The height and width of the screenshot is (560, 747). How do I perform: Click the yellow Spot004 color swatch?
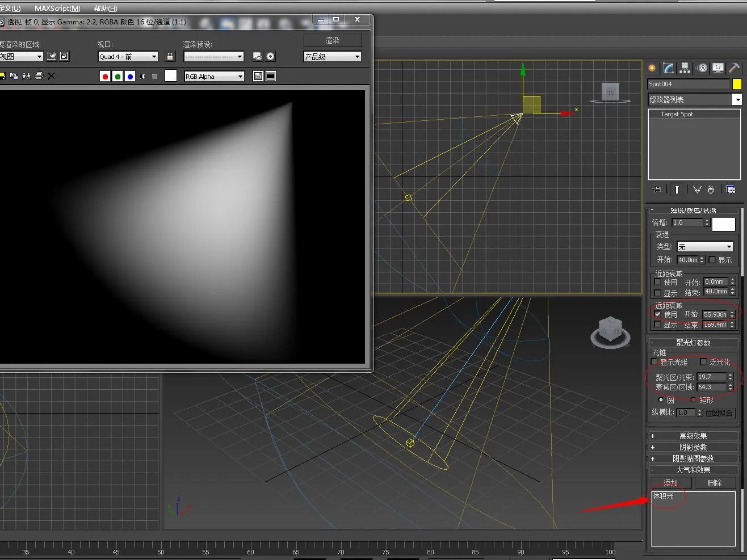tap(736, 83)
